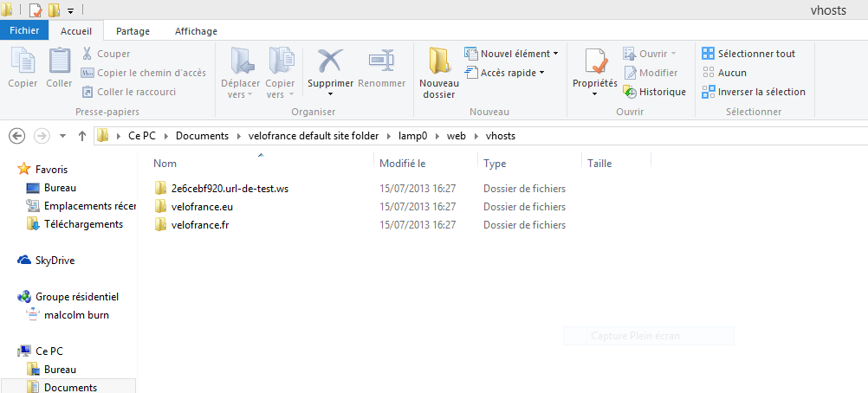Click the date of 2e6cebf920.url-de-test.ws
The height and width of the screenshot is (393, 868).
click(x=418, y=189)
